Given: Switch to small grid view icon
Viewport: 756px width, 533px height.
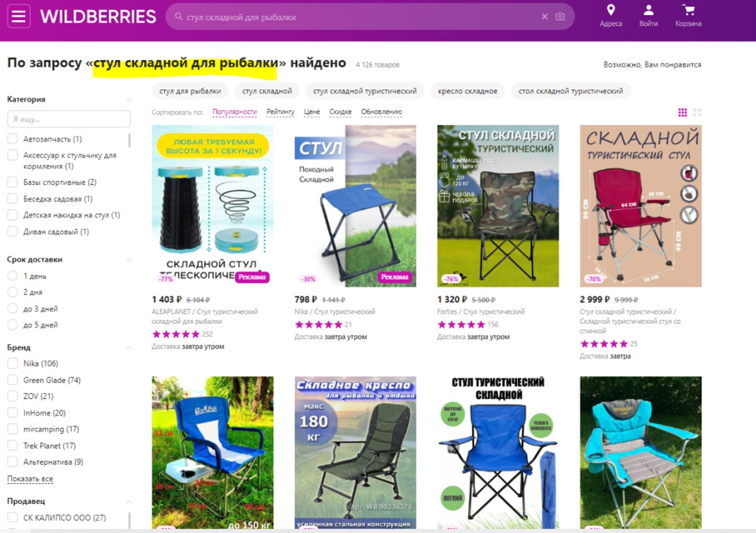Looking at the screenshot, I should [682, 113].
